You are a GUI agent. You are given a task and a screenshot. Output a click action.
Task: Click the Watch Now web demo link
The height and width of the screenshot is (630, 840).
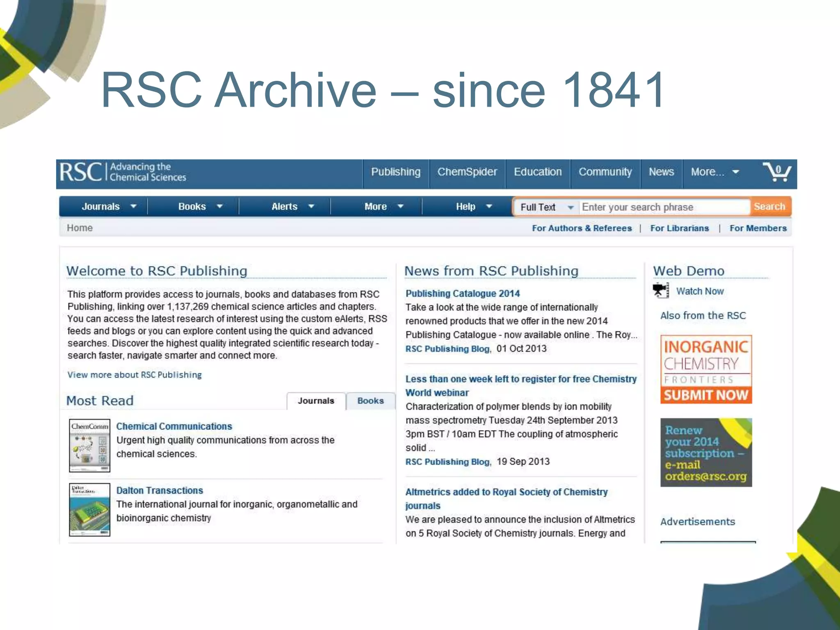tap(700, 291)
